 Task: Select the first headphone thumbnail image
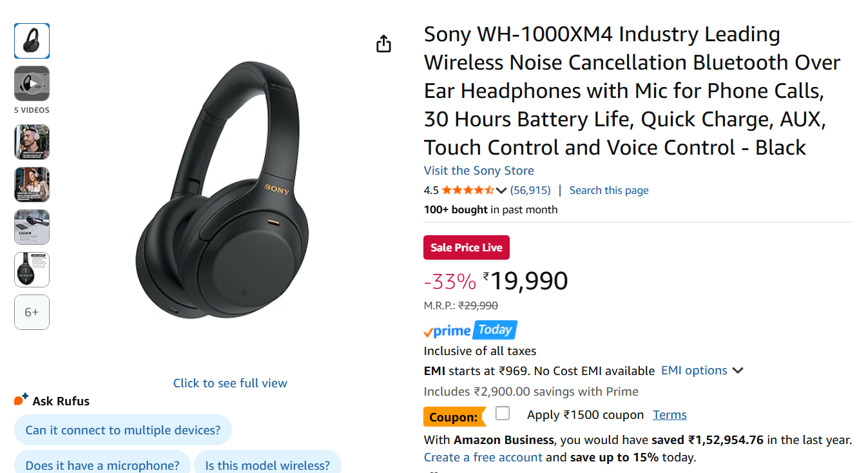(32, 41)
